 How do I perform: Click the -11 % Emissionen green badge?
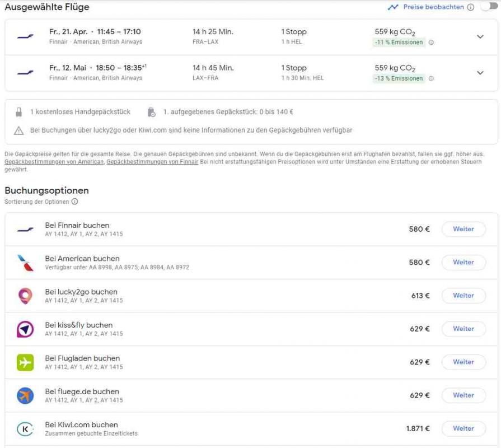tap(399, 43)
